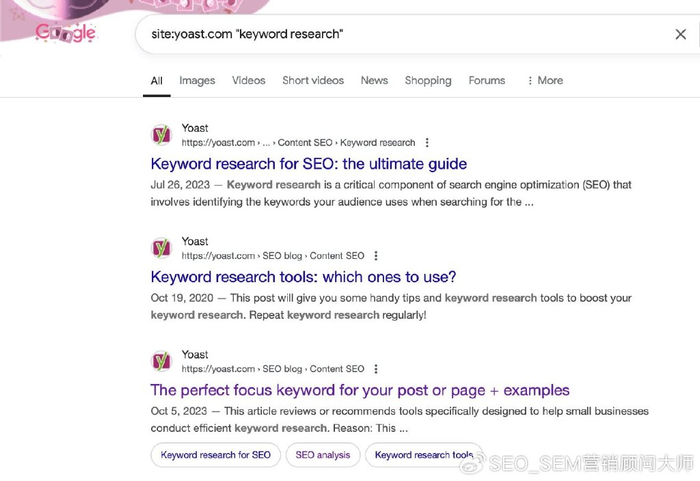Select the All results tab

(x=156, y=81)
